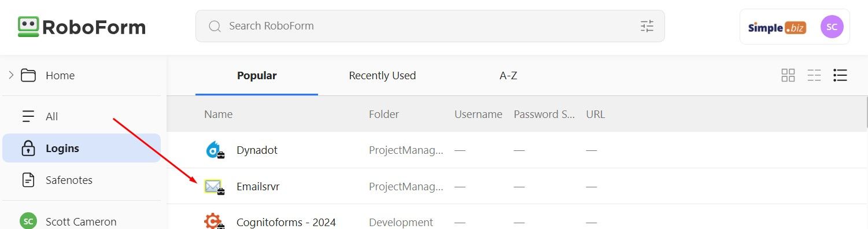Screen dimensions: 868x229
Task: Click the RoboForm robot logo icon
Action: 28,27
